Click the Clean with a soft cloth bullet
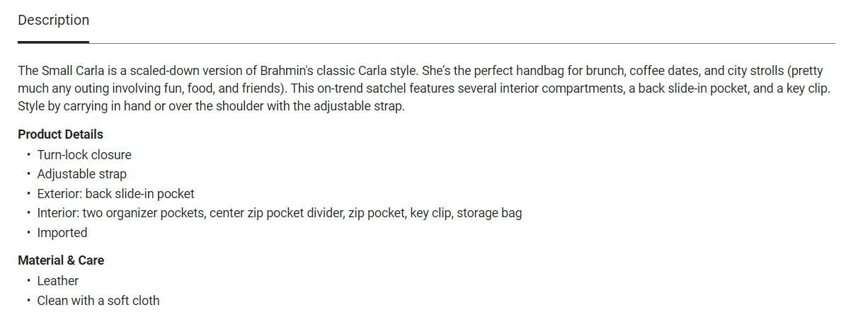Screen dimensions: 868x322 point(98,301)
